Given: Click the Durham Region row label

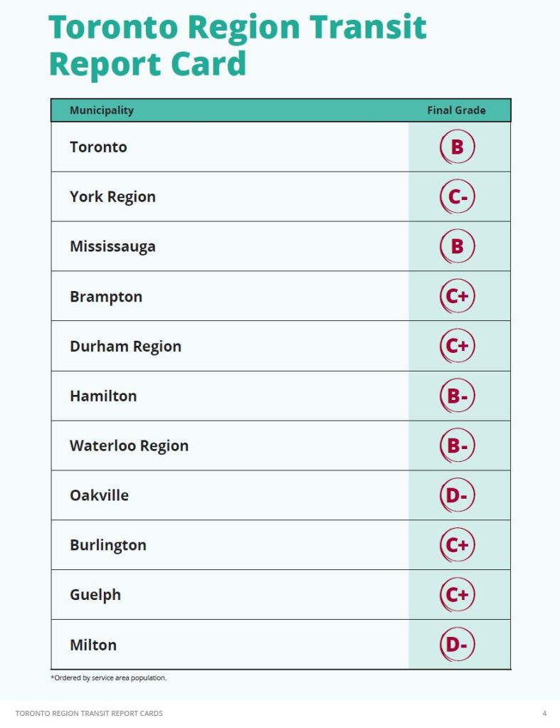Looking at the screenshot, I should pos(125,347).
